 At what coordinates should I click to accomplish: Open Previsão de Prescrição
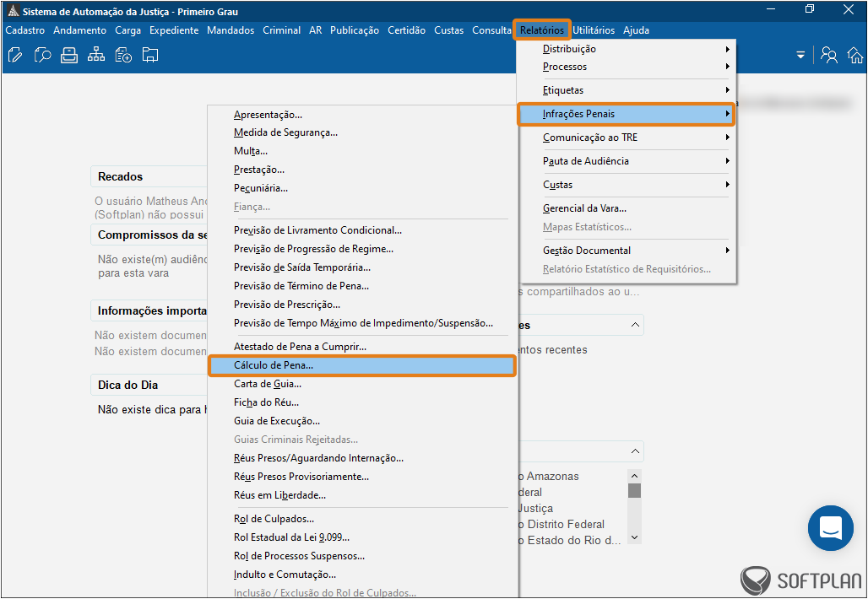(362, 305)
